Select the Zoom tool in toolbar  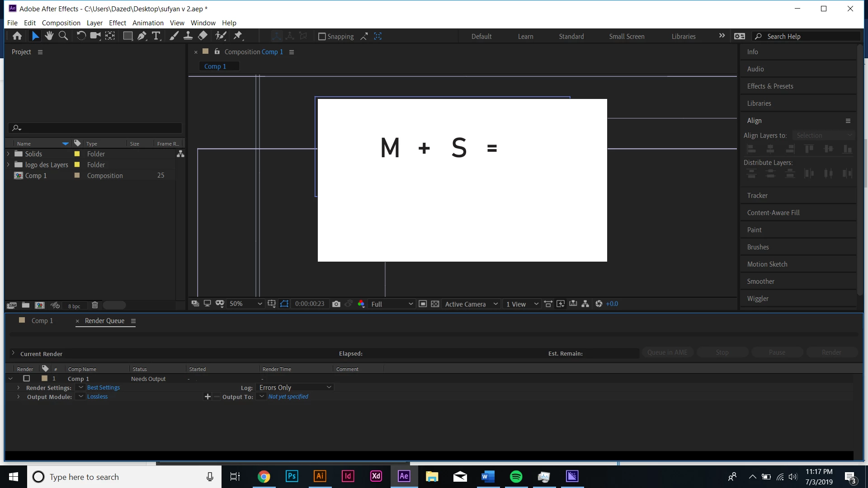[x=63, y=36]
